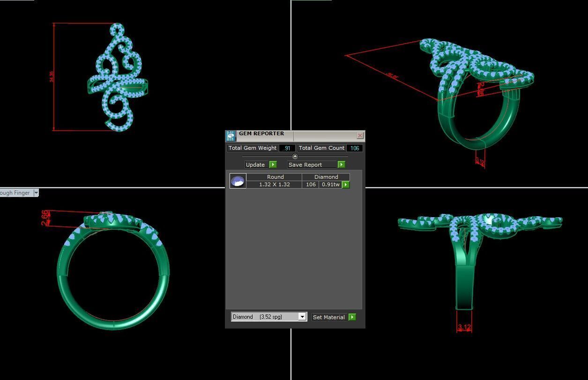Click the 'Total Gem Count' label
The image size is (588, 380).
pos(322,148)
